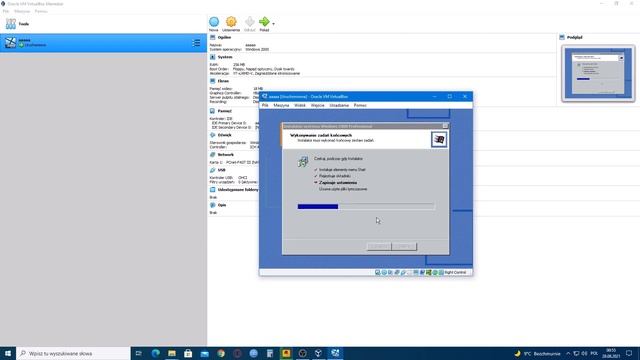The image size is (640, 360).
Task: Open Windows Start menu
Action: 8,353
